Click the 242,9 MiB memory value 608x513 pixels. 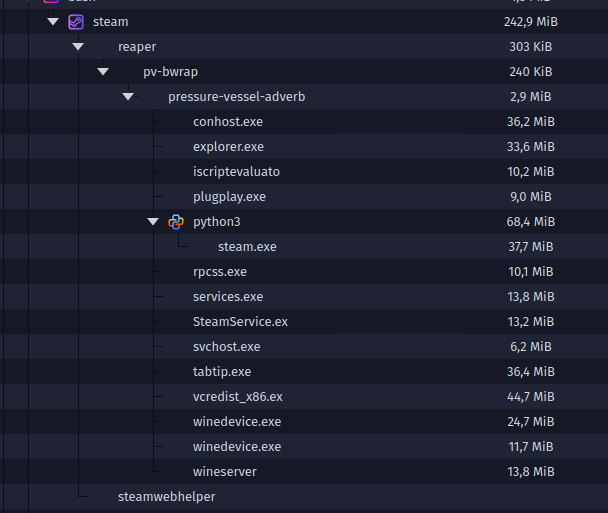point(531,22)
